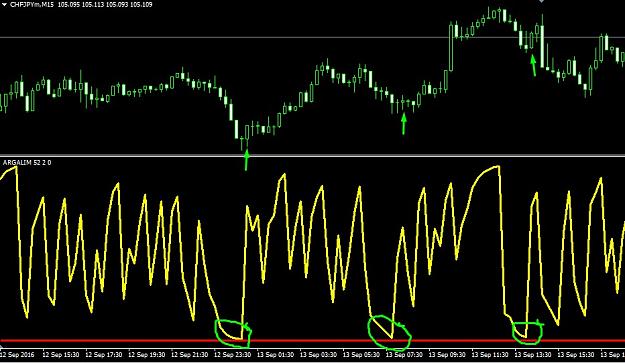Click the 13 Sep 09:30 time label
625x363 pixels.
point(447,354)
